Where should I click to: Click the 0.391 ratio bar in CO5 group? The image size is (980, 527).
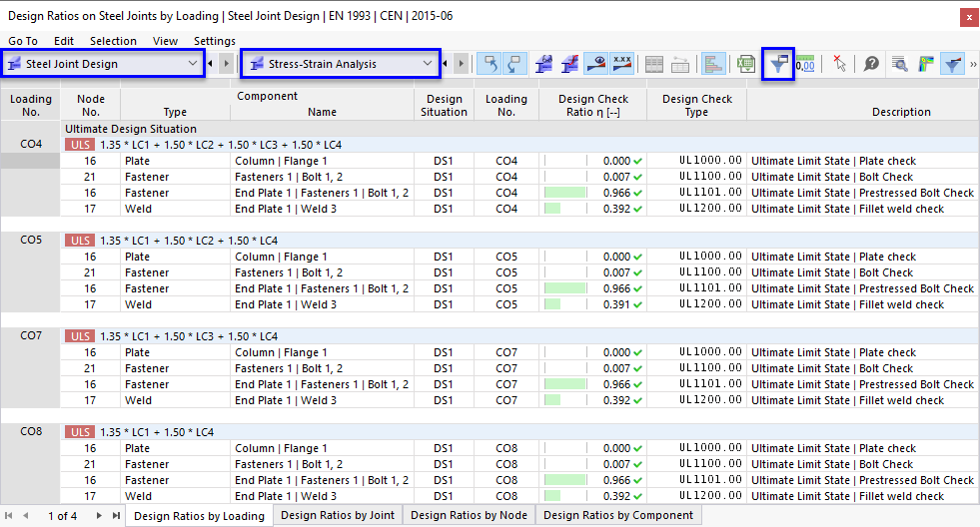pos(552,304)
